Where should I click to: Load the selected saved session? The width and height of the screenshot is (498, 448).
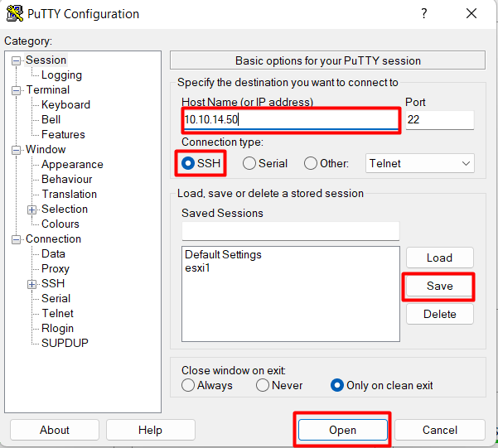point(439,258)
